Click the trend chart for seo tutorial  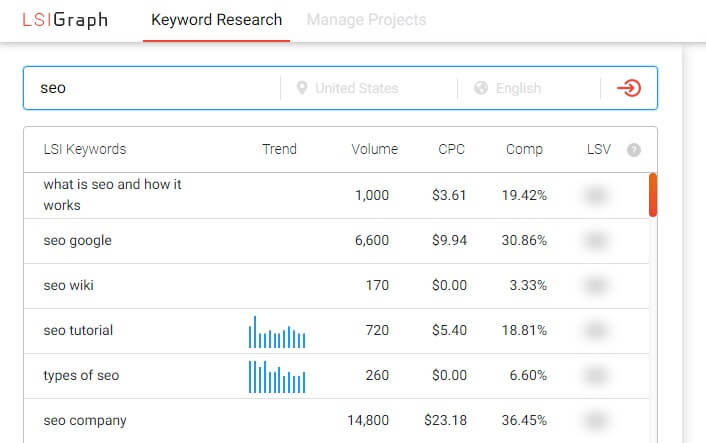click(277, 332)
